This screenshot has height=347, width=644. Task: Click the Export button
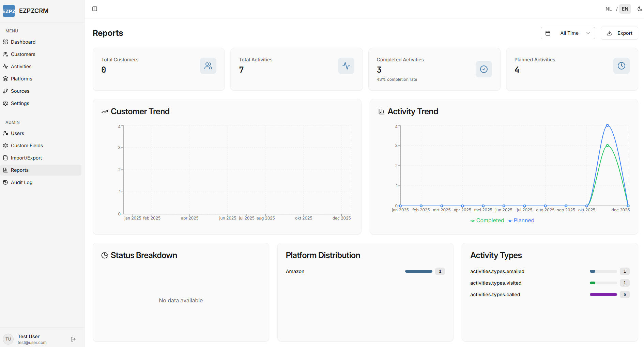click(x=619, y=33)
